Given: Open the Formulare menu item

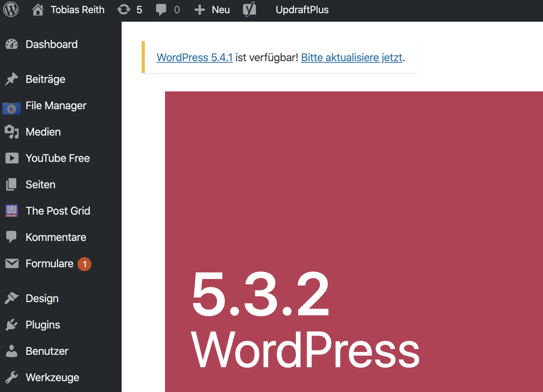Looking at the screenshot, I should [x=50, y=263].
